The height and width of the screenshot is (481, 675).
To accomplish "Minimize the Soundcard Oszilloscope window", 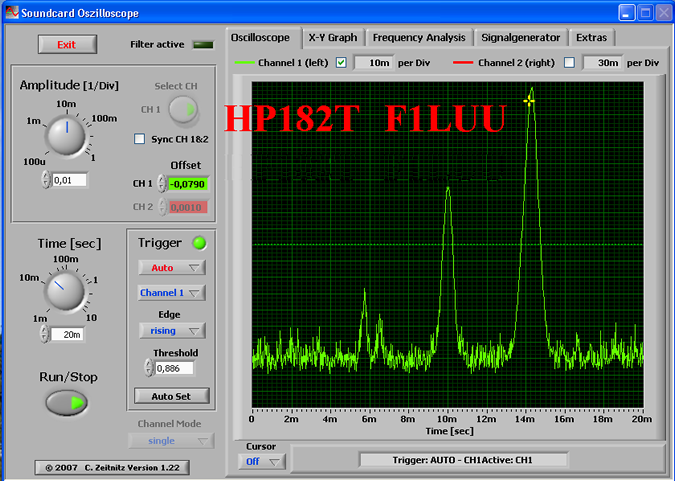I will click(x=627, y=12).
